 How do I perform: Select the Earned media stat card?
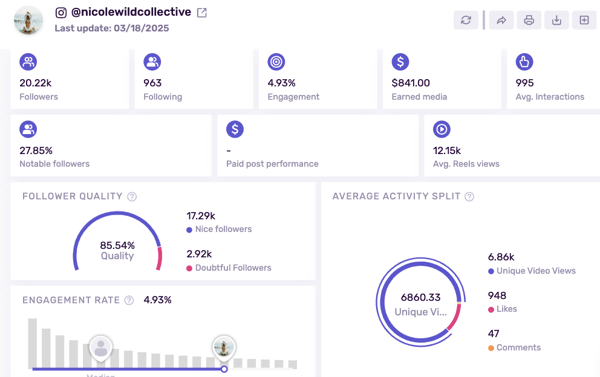pos(442,79)
